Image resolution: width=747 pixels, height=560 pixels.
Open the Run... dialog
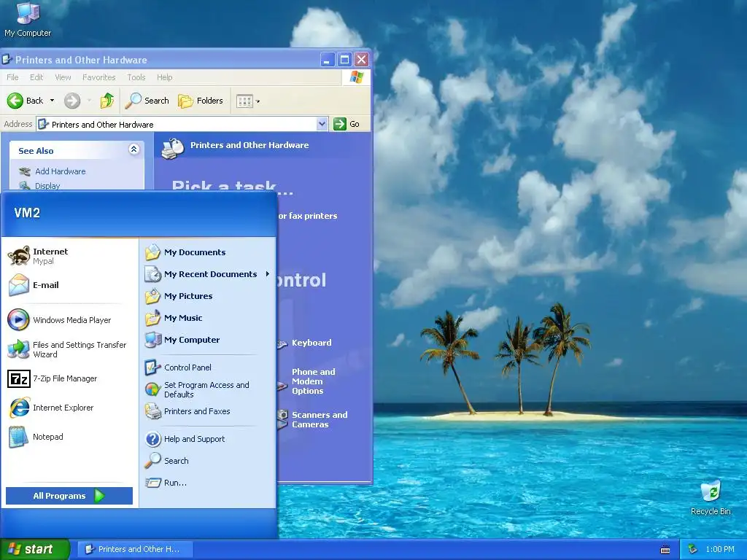pyautogui.click(x=208, y=483)
